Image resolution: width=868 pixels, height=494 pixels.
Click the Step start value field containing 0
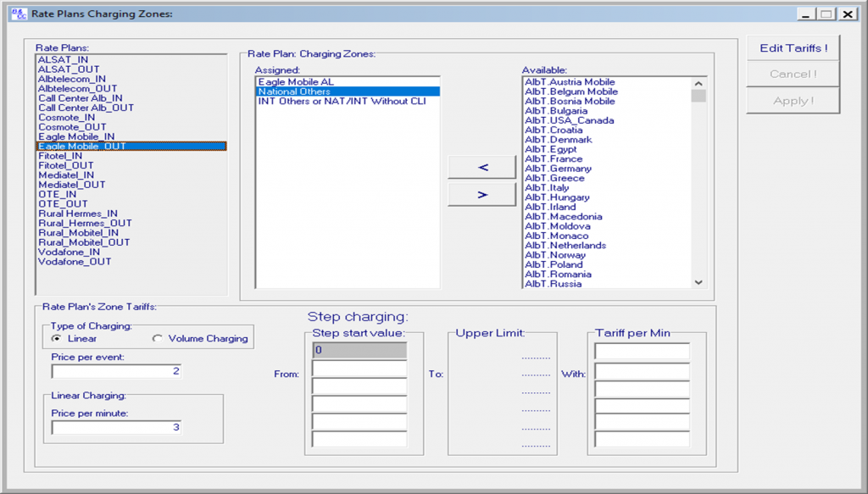[359, 350]
